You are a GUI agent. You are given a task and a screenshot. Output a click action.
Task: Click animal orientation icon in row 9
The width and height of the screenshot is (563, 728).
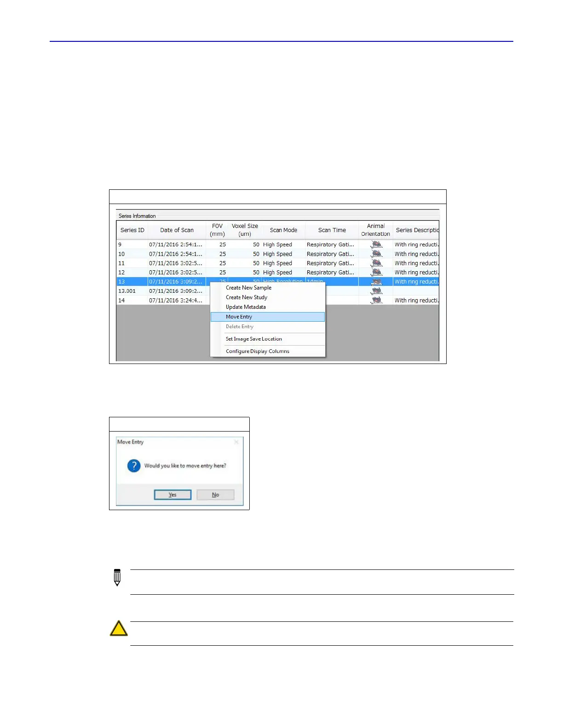click(x=377, y=245)
